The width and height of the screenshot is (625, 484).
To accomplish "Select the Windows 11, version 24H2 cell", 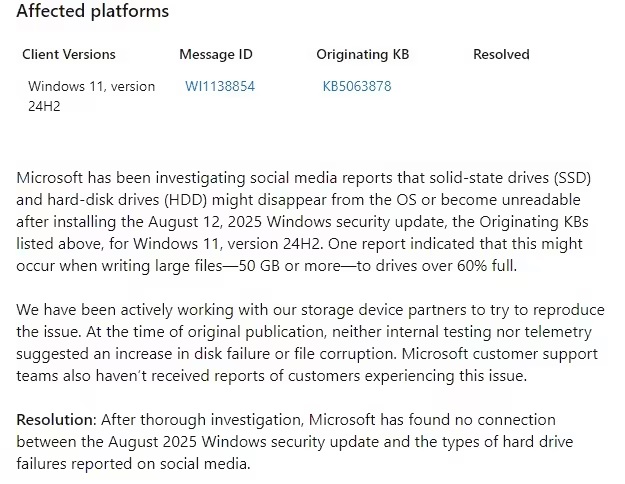I will pos(91,95).
